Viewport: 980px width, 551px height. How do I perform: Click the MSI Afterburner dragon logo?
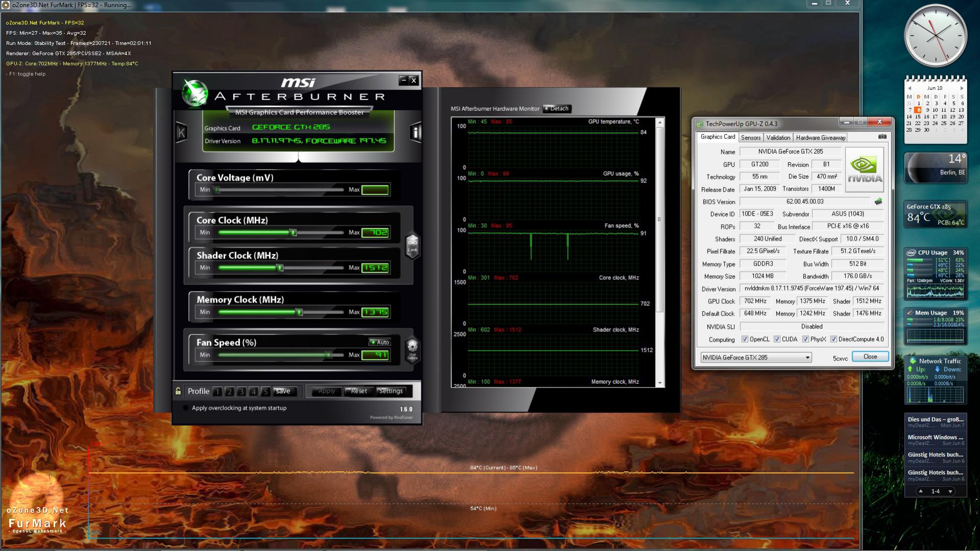(195, 93)
